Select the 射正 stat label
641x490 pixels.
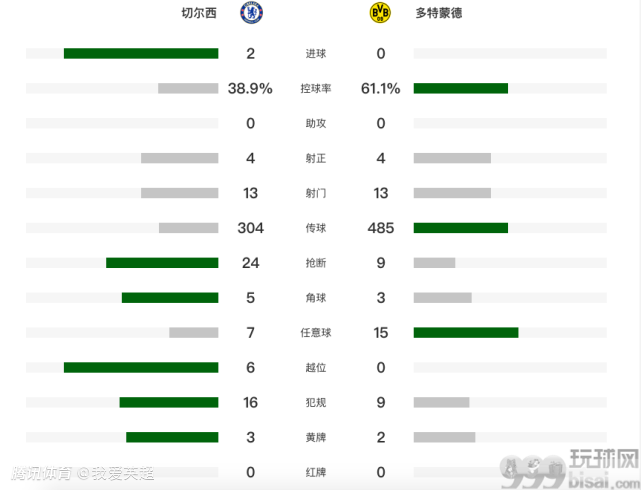pos(316,158)
